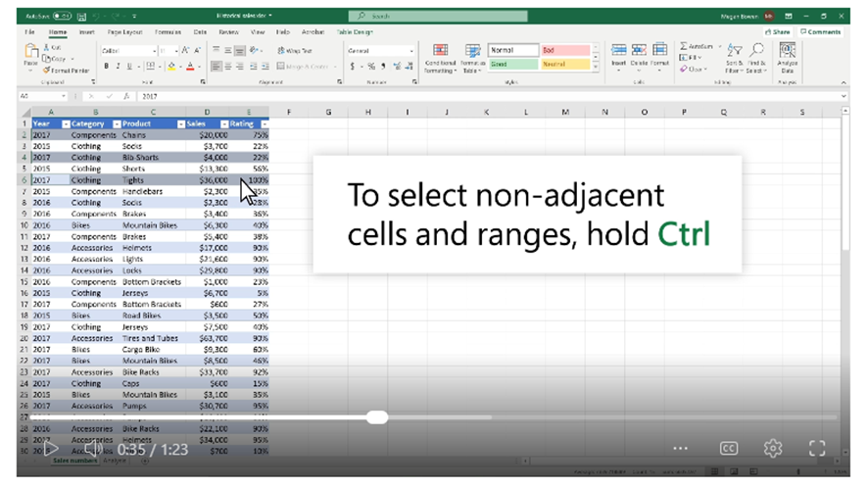Click the Cut scissors icon

[46, 48]
